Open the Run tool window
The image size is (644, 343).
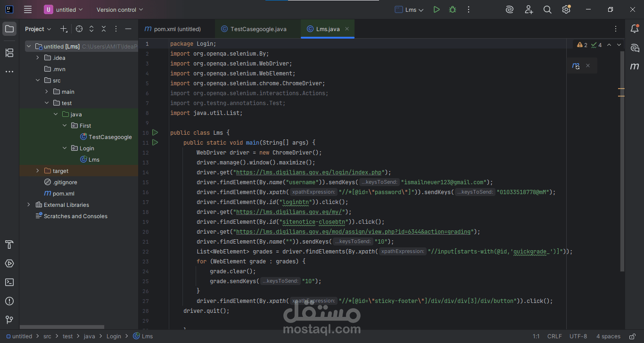click(9, 263)
